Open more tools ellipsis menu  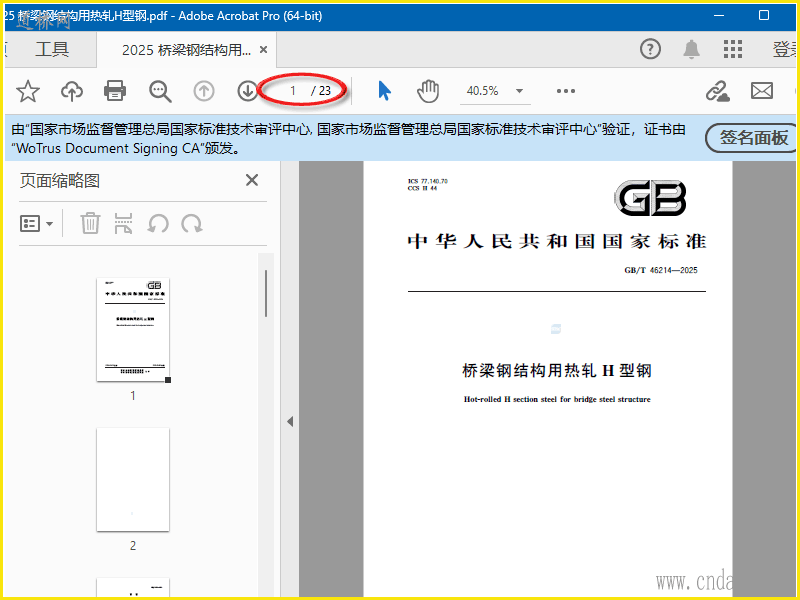coord(566,91)
